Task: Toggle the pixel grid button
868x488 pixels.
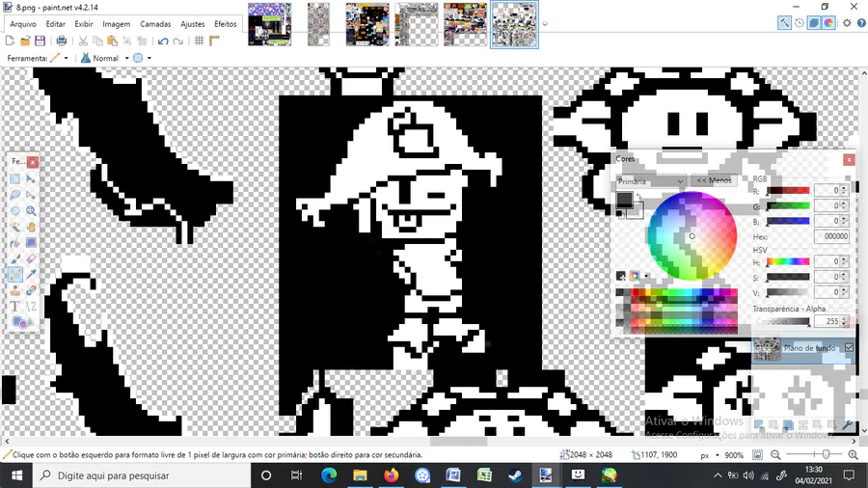Action: [200, 41]
